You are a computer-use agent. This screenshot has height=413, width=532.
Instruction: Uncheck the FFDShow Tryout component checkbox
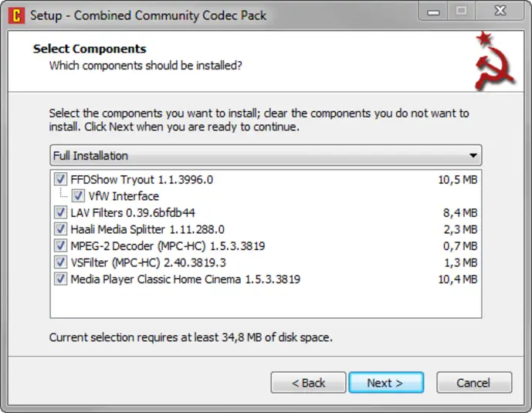point(61,180)
